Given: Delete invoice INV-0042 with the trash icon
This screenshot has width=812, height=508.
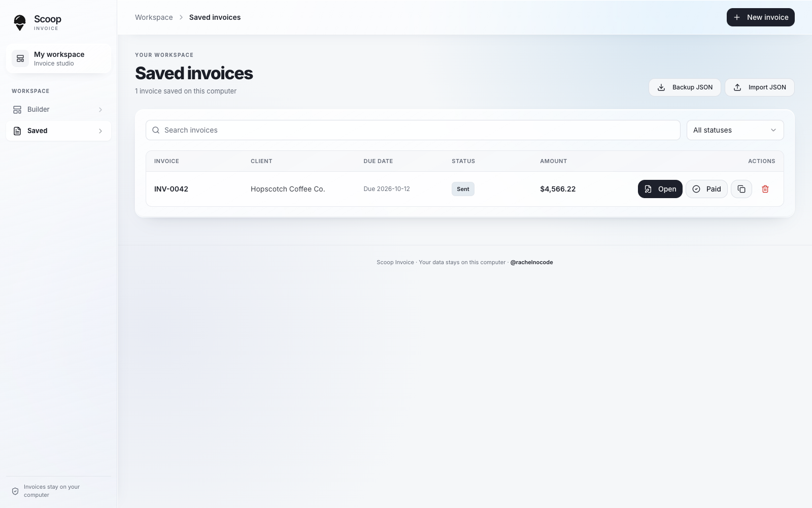Looking at the screenshot, I should click(765, 189).
